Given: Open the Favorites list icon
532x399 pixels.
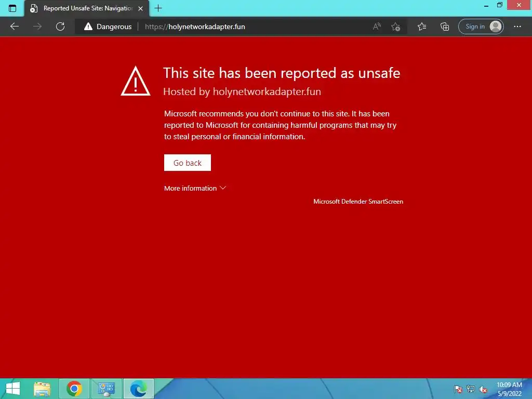Looking at the screenshot, I should 422,26.
